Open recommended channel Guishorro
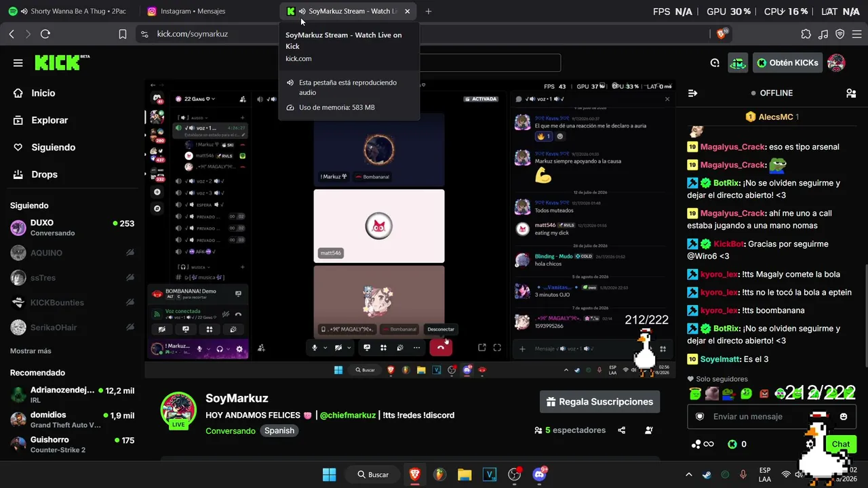The height and width of the screenshot is (488, 868). [72, 445]
